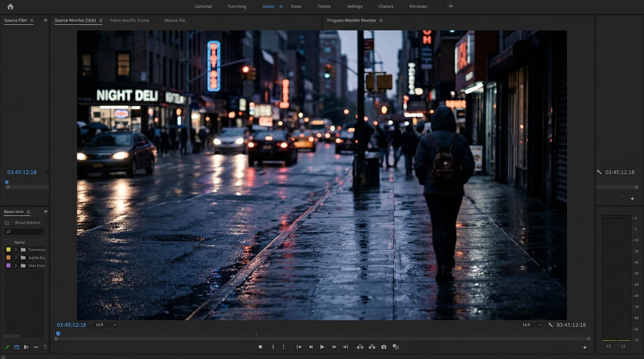Open the Source Film panel menu

[x=32, y=21]
